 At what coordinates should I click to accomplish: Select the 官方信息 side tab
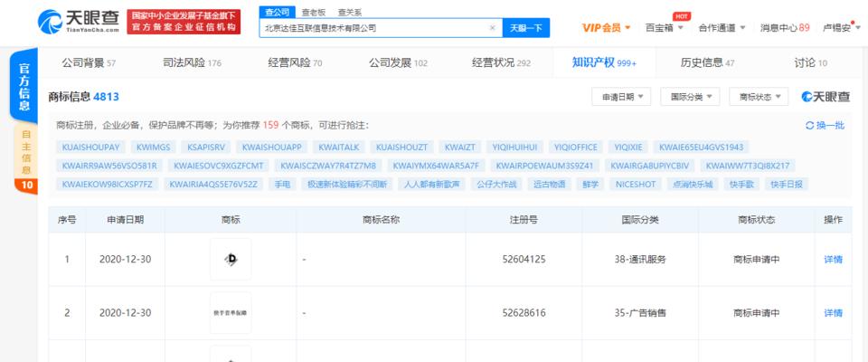tap(24, 87)
